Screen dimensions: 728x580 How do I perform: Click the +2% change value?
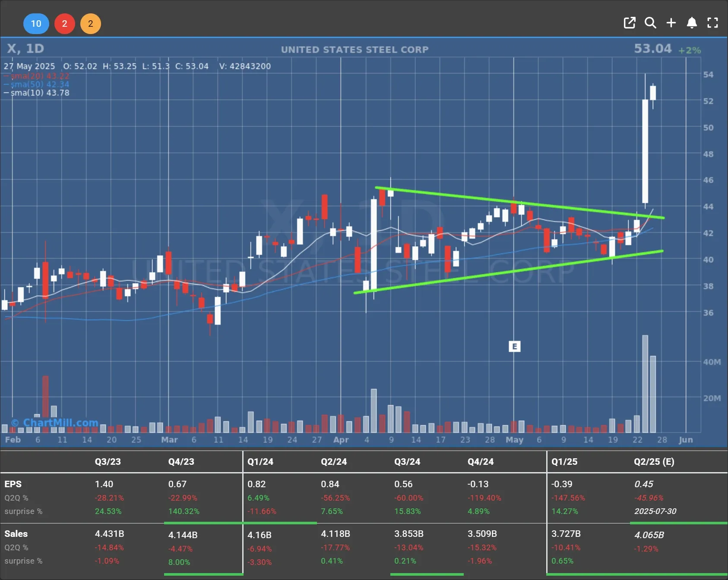click(x=690, y=50)
